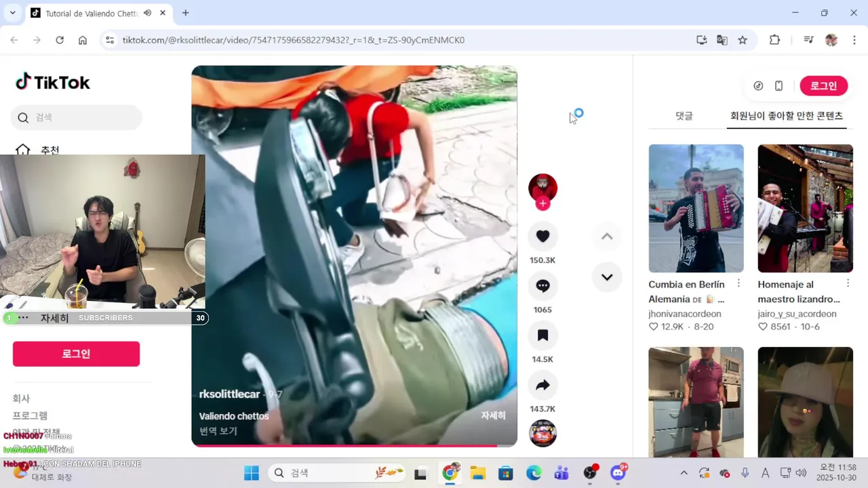Switch to 회원님이 좋아할 만한 콘텐츠 tab

click(786, 116)
